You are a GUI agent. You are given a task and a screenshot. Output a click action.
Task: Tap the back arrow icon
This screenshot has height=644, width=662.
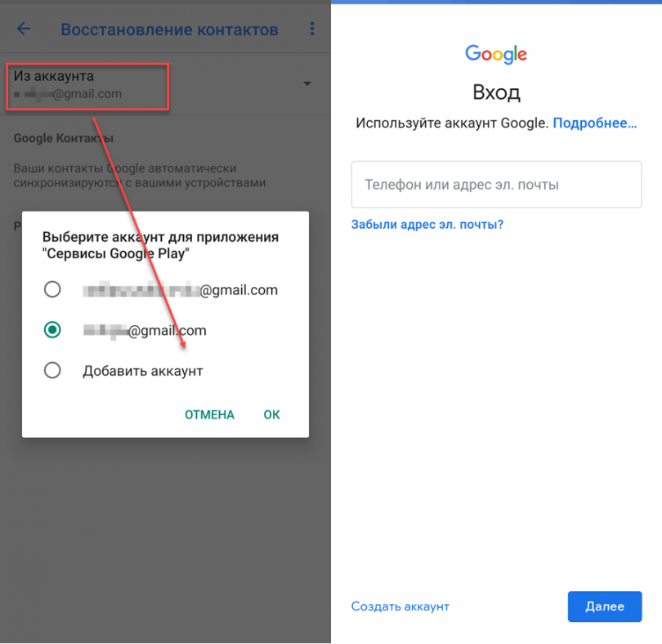pyautogui.click(x=24, y=29)
